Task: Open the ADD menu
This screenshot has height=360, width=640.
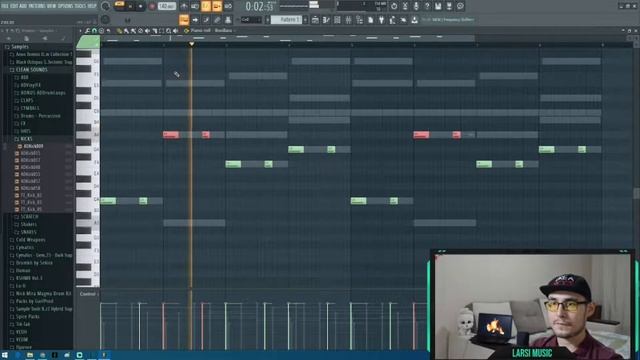Action: tap(23, 6)
